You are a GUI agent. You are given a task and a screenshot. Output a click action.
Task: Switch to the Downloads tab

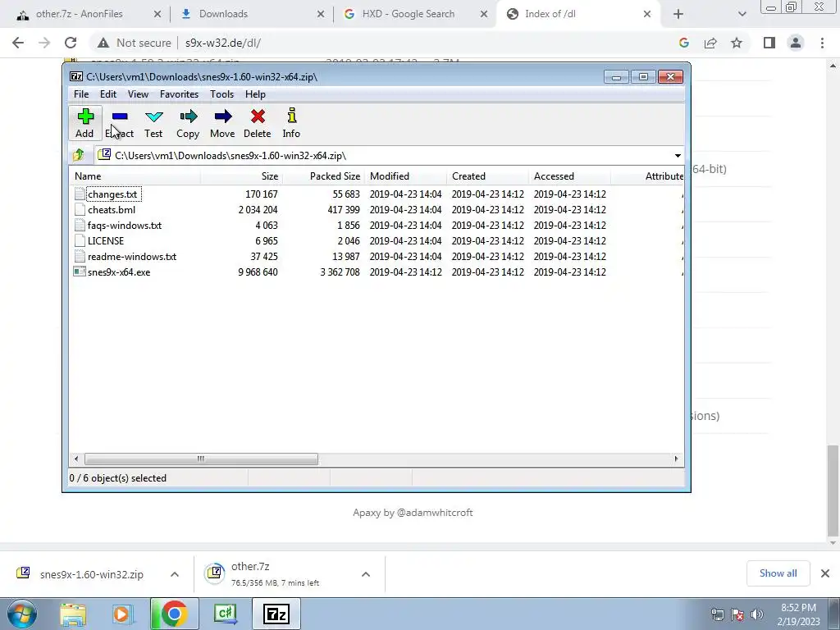(252, 14)
